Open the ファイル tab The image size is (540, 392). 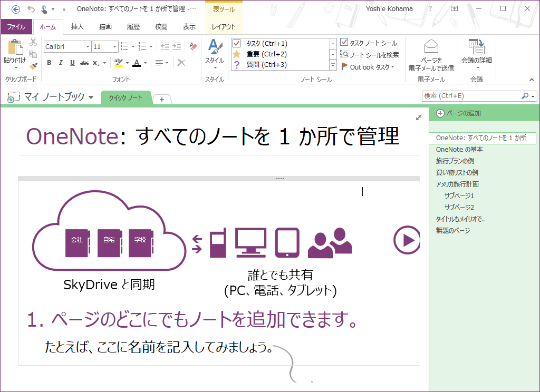coord(16,26)
